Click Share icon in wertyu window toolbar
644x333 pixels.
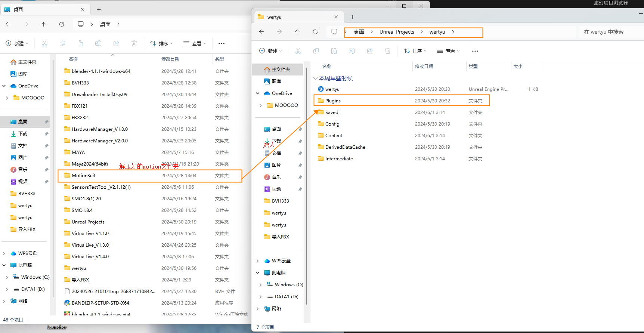point(370,51)
